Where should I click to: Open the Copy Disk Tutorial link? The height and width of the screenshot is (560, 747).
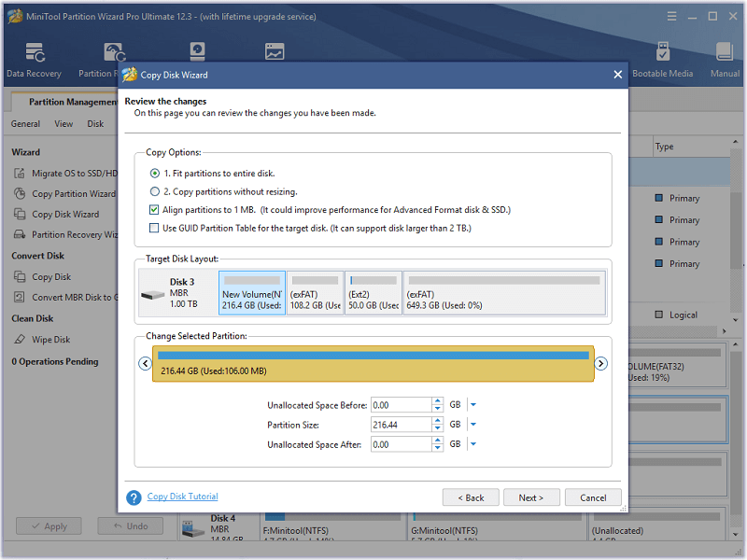182,497
